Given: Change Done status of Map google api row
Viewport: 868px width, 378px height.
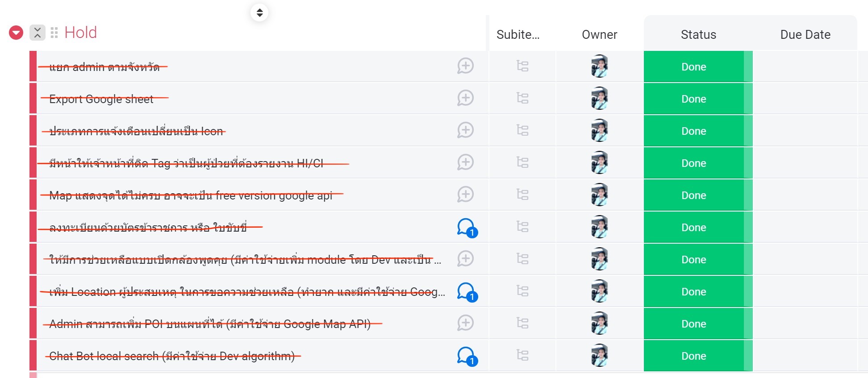Looking at the screenshot, I should tap(698, 195).
